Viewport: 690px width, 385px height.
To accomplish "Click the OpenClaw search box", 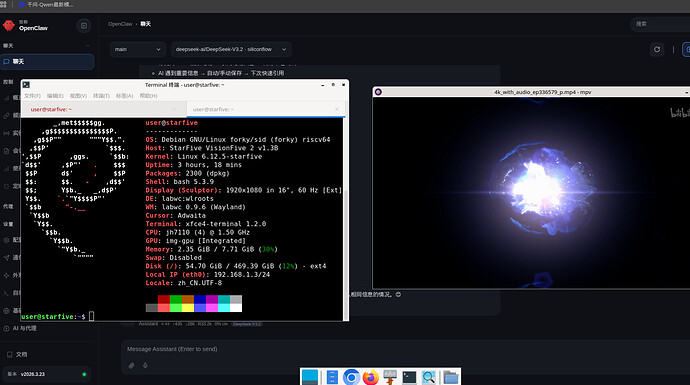I will [660, 24].
